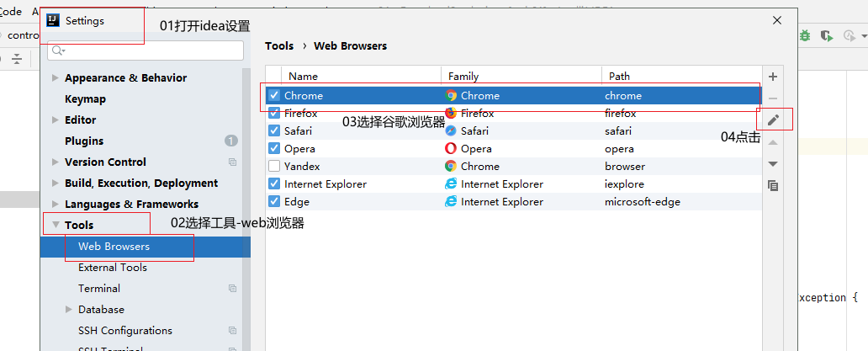The image size is (868, 351).
Task: Click Tools in the breadcrumb header
Action: pyautogui.click(x=279, y=46)
